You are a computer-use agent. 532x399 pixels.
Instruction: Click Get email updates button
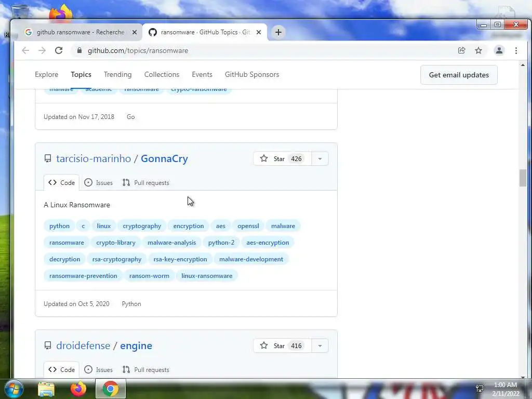pyautogui.click(x=459, y=75)
